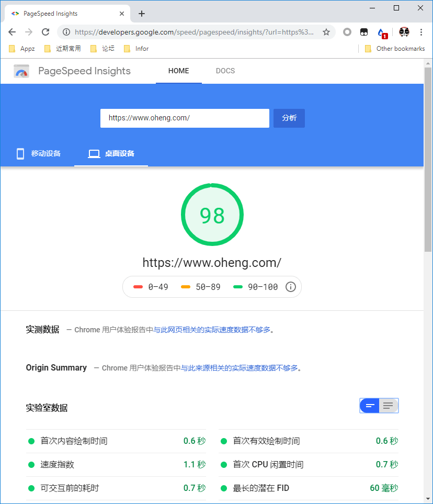Click the 50-89 orange legend entry
Viewport: 433px width, 504px height.
click(x=201, y=287)
